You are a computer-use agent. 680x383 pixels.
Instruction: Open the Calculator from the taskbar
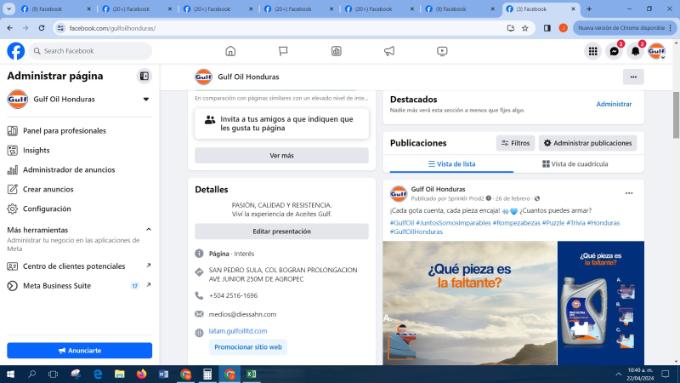pyautogui.click(x=207, y=374)
